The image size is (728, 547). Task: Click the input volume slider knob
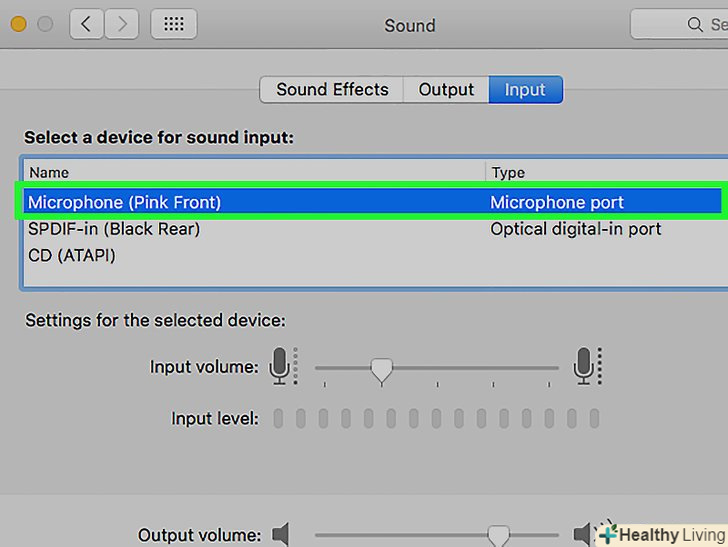pos(381,370)
